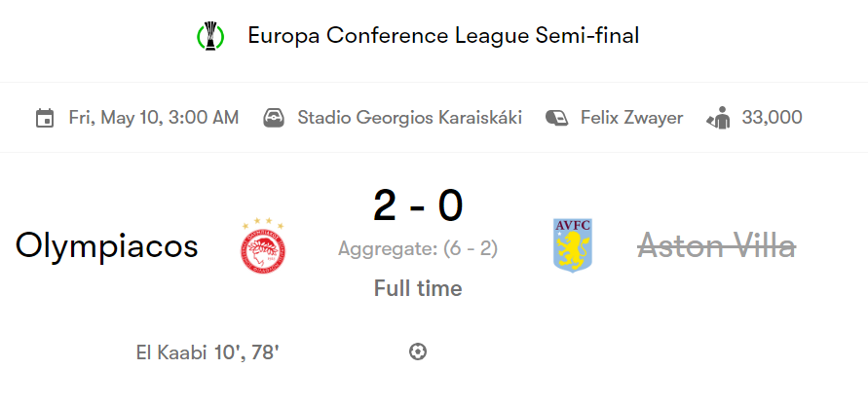Screen dimensions: 868x407
Task: Click the Aggregate (6 - 2) text
Action: pyautogui.click(x=418, y=248)
